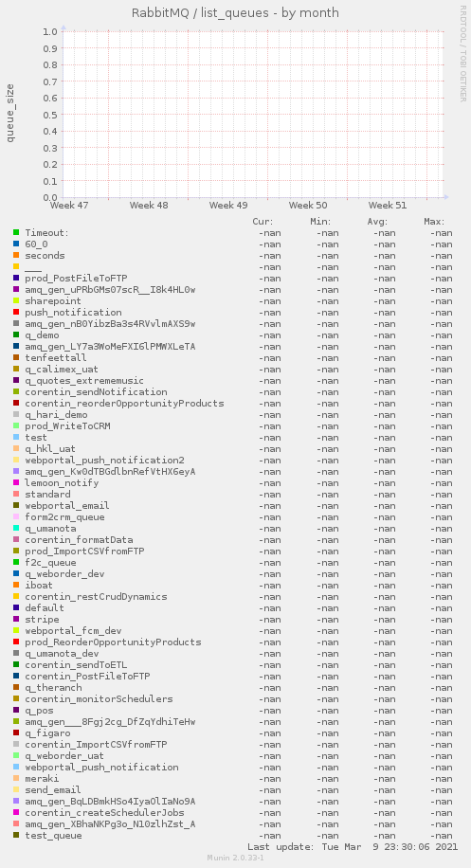
Task: Click the Munin 2.0.33-1 version text
Action: click(236, 858)
